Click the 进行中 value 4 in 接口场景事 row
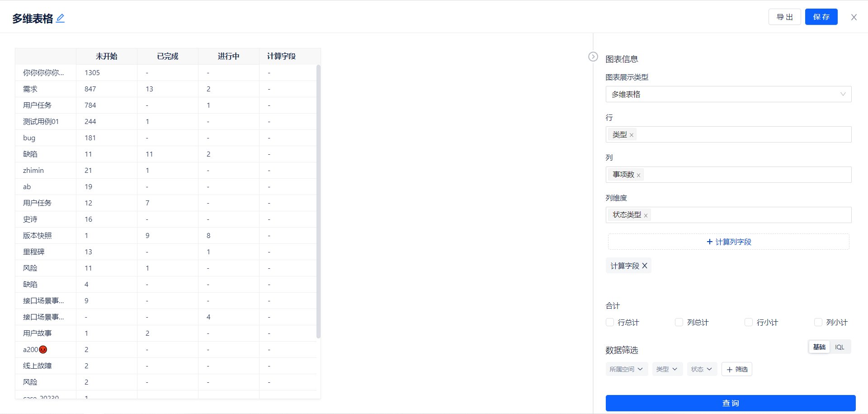The width and height of the screenshot is (868, 414). point(208,317)
